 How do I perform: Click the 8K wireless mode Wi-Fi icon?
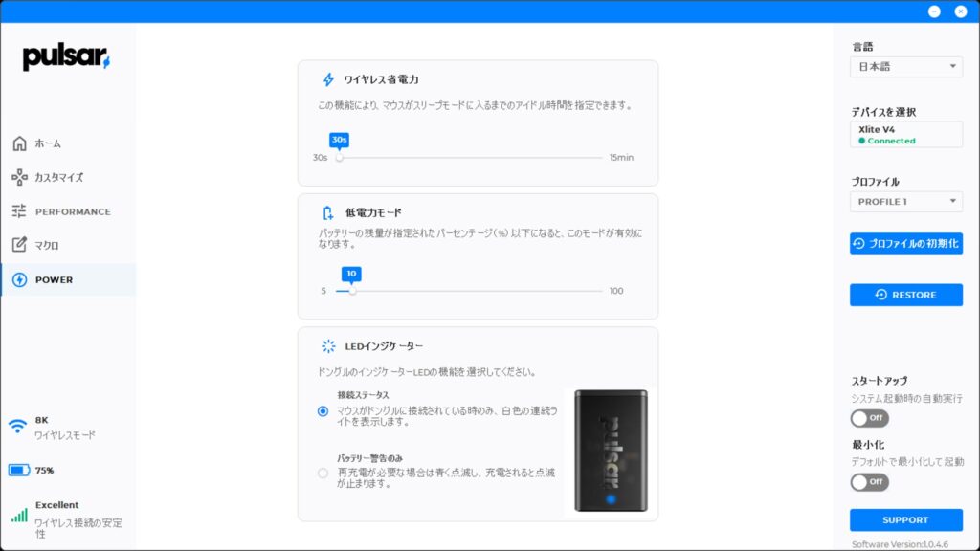17,426
